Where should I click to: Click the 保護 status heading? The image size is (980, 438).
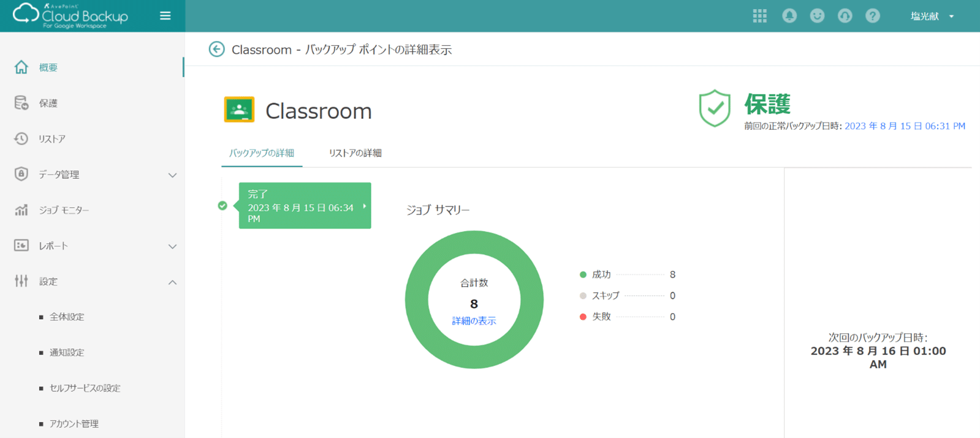tap(767, 104)
